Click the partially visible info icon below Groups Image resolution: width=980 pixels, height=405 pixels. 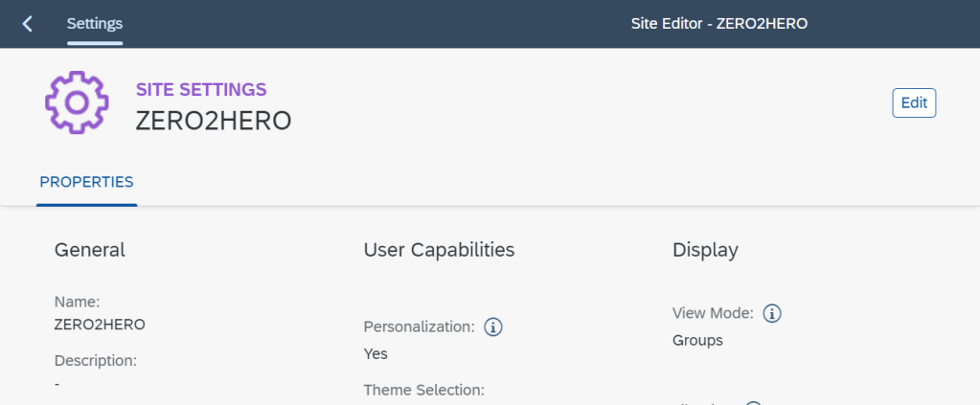753,402
